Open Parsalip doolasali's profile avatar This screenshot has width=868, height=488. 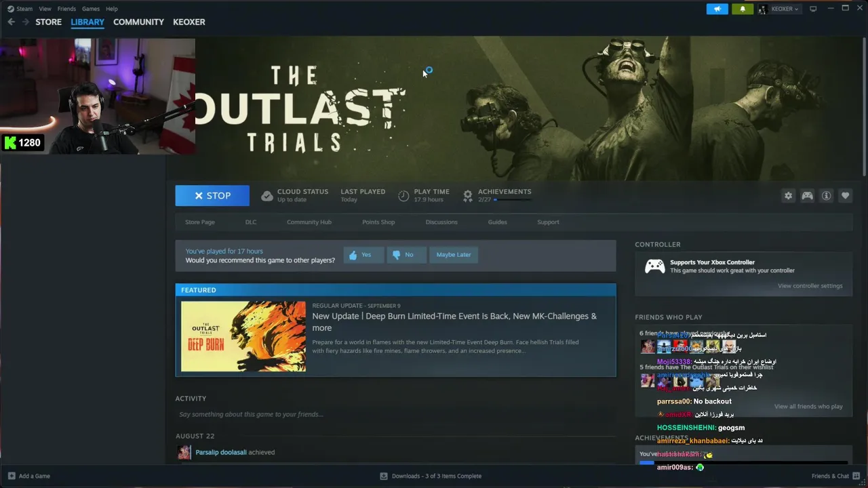coord(184,452)
